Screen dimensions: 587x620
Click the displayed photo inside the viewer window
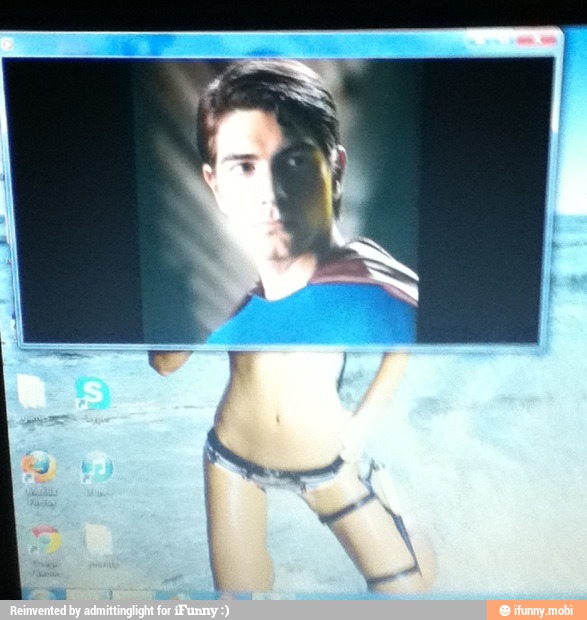(276, 201)
